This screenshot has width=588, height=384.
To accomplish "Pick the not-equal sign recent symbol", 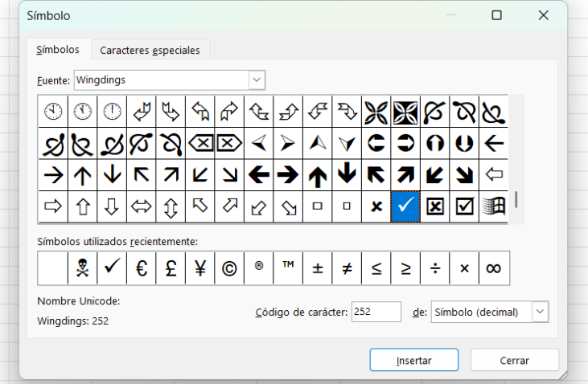I will coord(347,268).
